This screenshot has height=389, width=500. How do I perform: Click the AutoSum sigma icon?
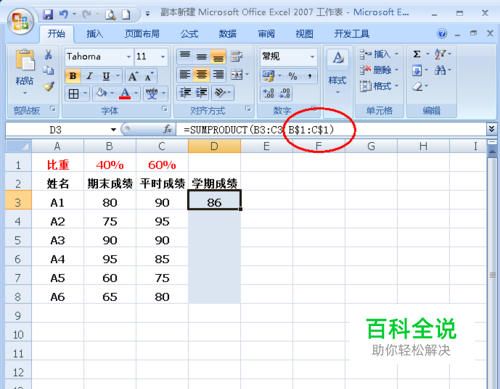[417, 54]
